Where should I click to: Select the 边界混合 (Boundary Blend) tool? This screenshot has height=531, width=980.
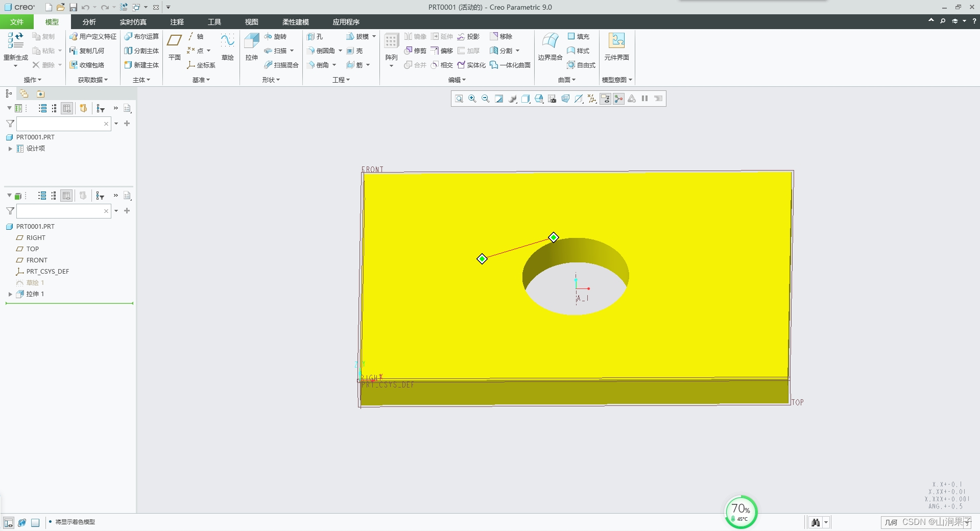pyautogui.click(x=549, y=46)
